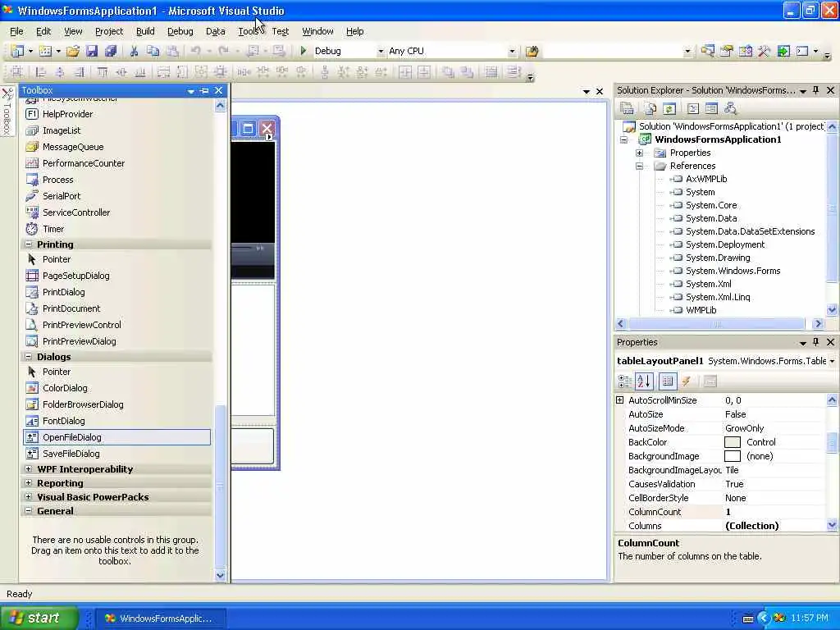Open the File menu

point(16,32)
